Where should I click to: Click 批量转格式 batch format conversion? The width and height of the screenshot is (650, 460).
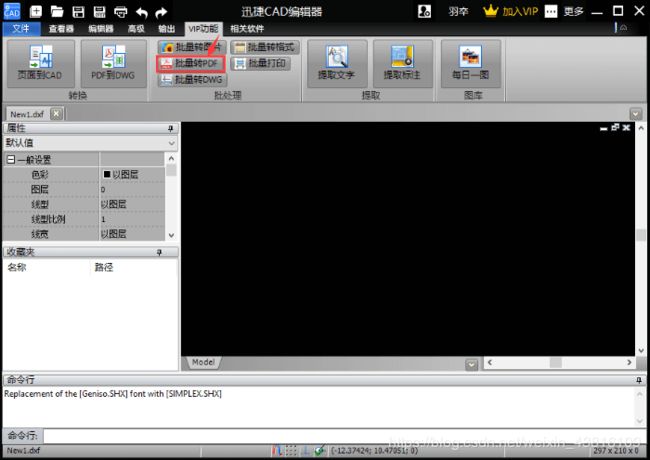[x=264, y=47]
